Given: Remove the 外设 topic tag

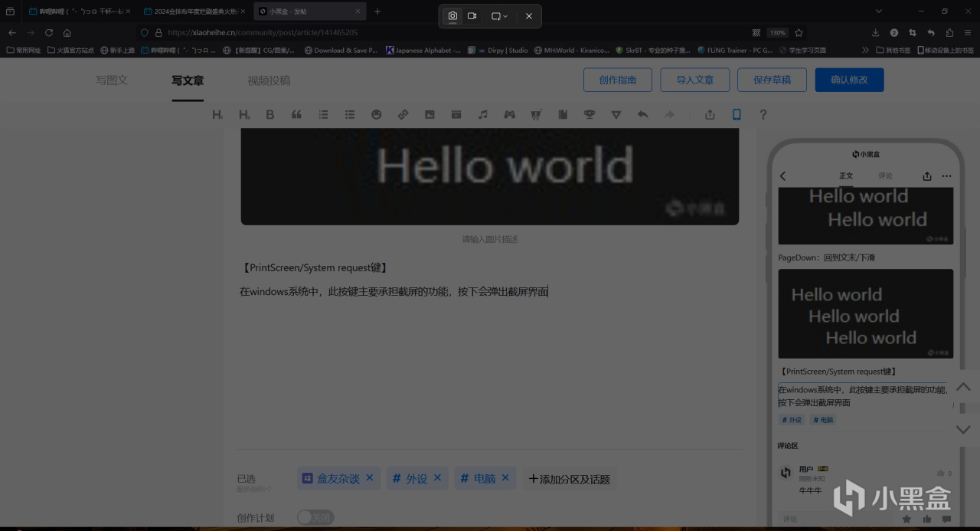Looking at the screenshot, I should click(437, 477).
